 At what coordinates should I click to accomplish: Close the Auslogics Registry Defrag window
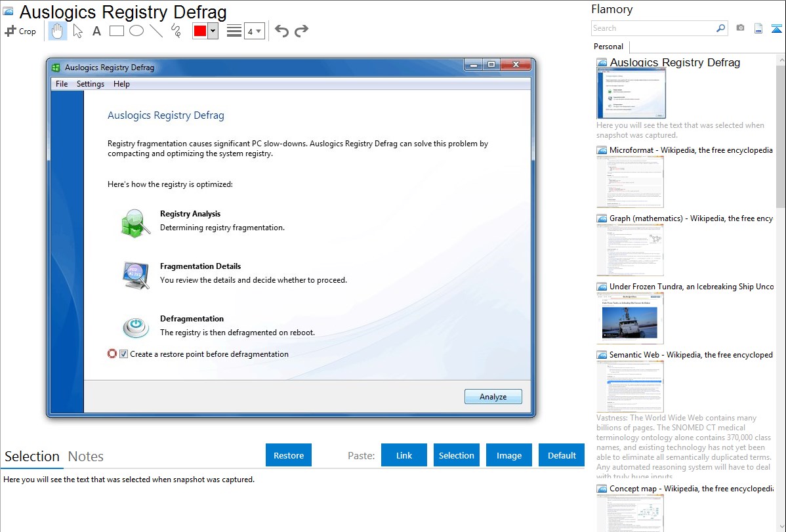pyautogui.click(x=515, y=64)
